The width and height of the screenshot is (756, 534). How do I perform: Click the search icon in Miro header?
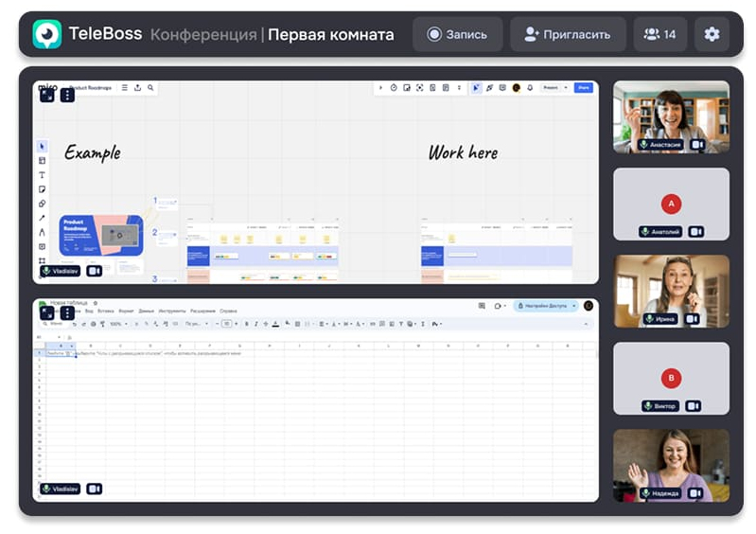pos(150,88)
